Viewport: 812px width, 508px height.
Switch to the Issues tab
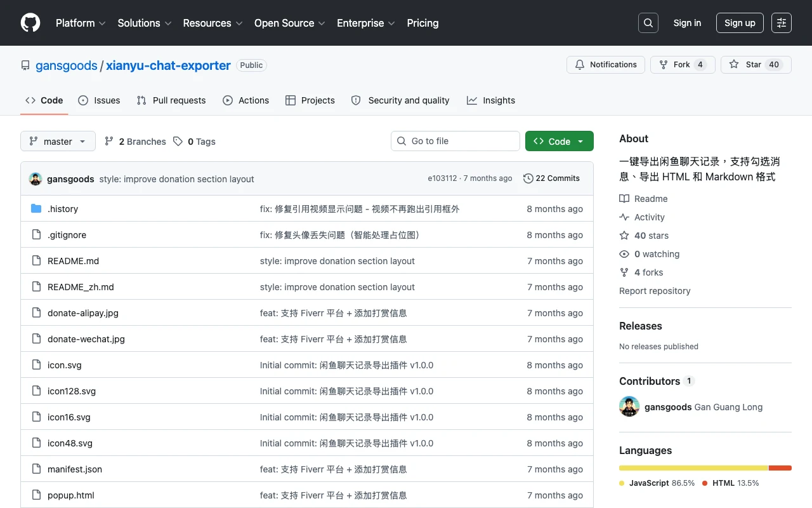pos(99,100)
